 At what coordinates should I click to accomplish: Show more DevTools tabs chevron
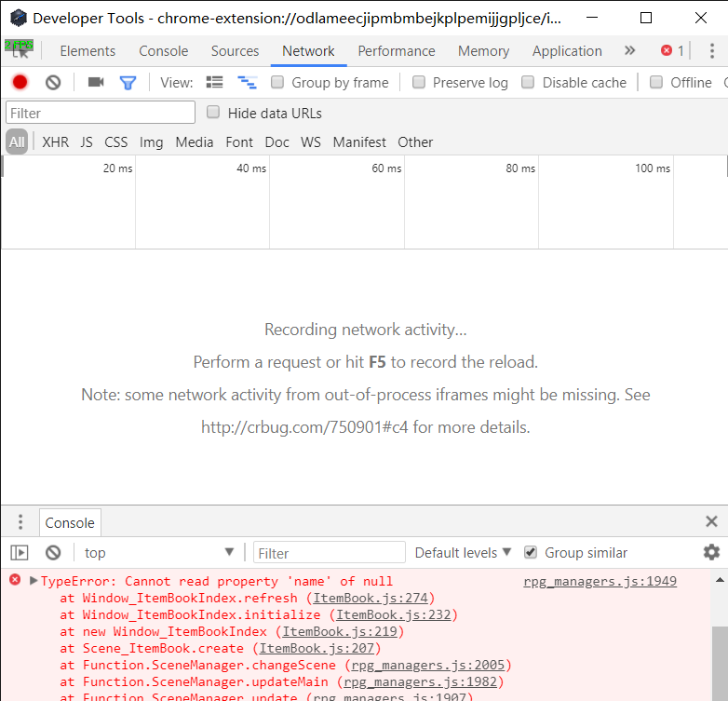tap(629, 50)
